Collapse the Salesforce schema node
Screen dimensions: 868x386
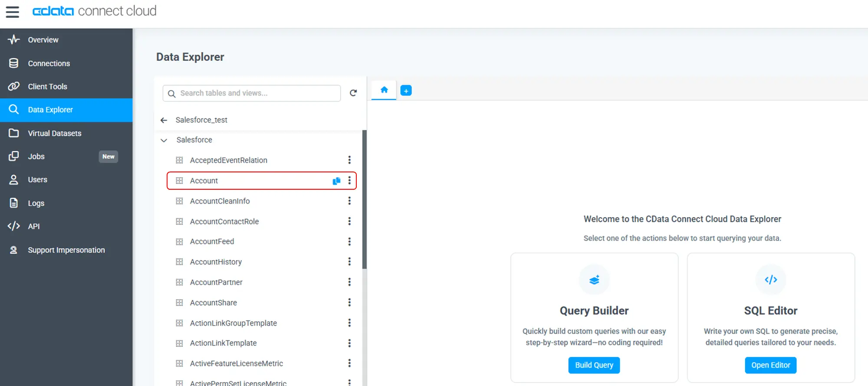pos(164,140)
